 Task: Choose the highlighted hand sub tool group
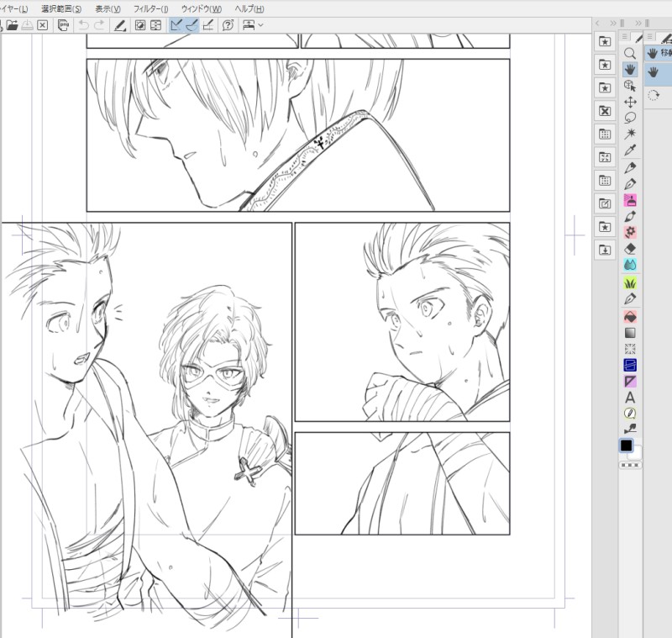[x=658, y=53]
